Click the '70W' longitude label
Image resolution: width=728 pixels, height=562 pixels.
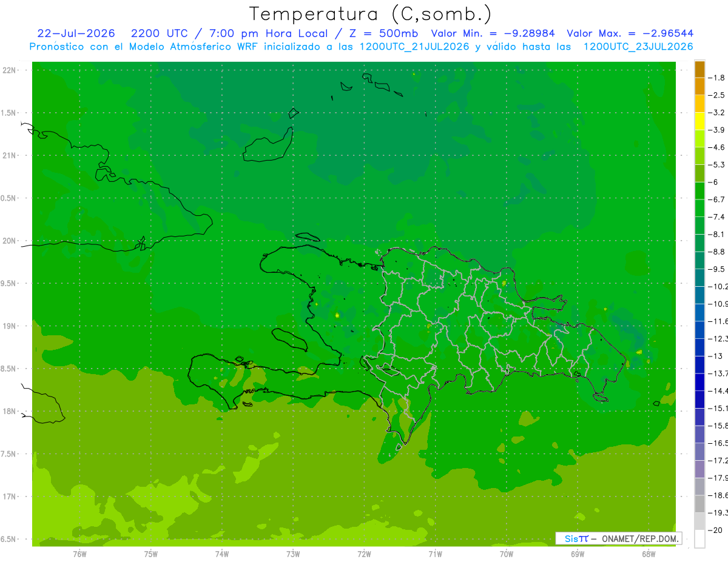coord(507,554)
